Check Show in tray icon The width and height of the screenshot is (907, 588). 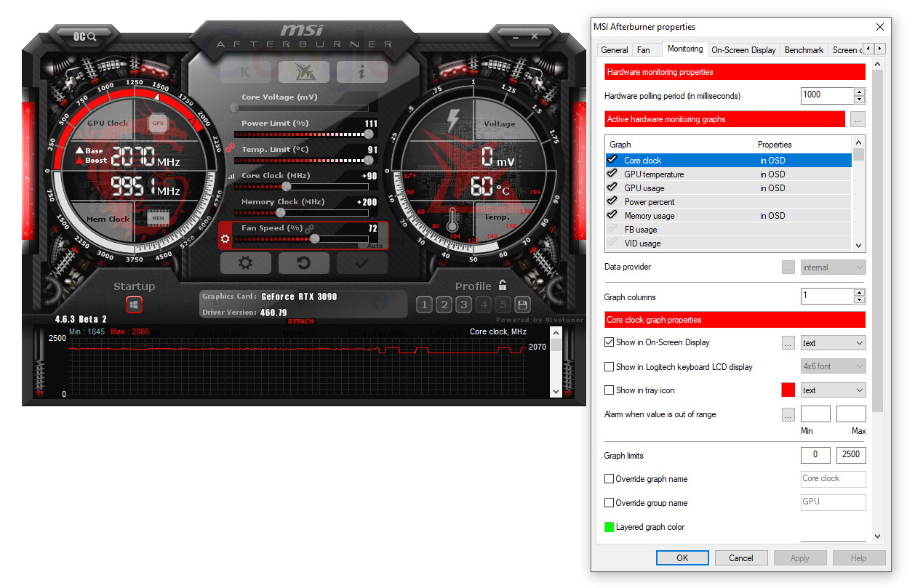click(x=610, y=390)
